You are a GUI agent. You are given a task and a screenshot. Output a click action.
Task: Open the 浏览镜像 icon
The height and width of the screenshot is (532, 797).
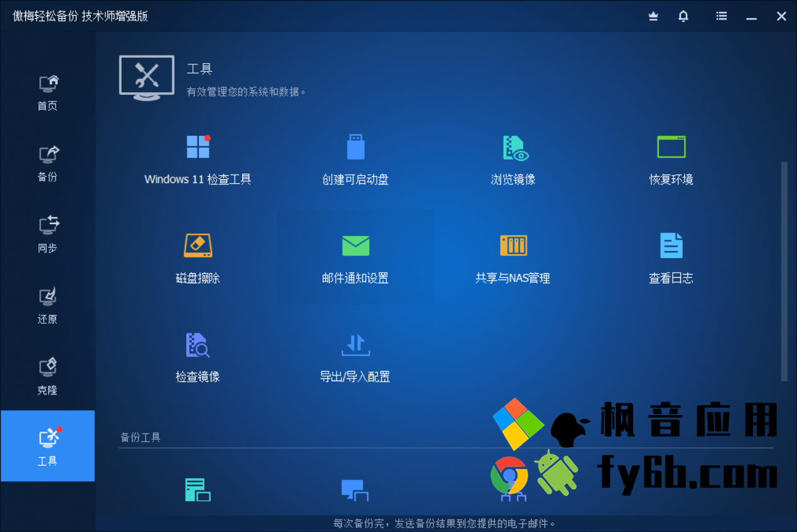pyautogui.click(x=515, y=148)
